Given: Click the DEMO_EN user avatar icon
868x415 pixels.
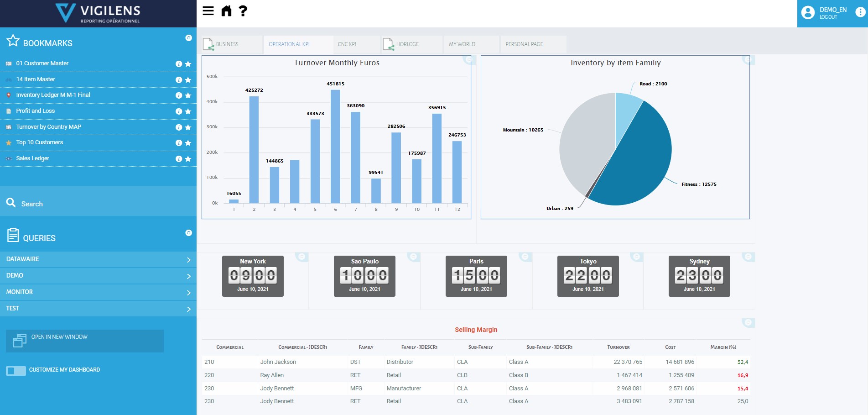Looking at the screenshot, I should [x=808, y=13].
